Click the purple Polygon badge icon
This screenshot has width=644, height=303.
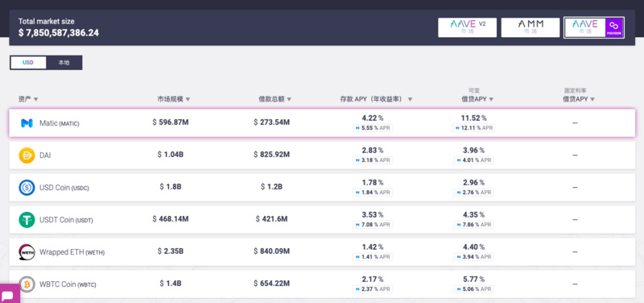[614, 27]
